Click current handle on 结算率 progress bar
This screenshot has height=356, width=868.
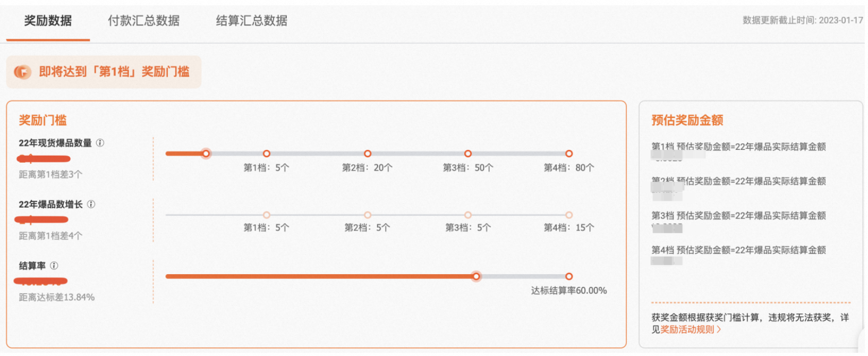pos(476,276)
